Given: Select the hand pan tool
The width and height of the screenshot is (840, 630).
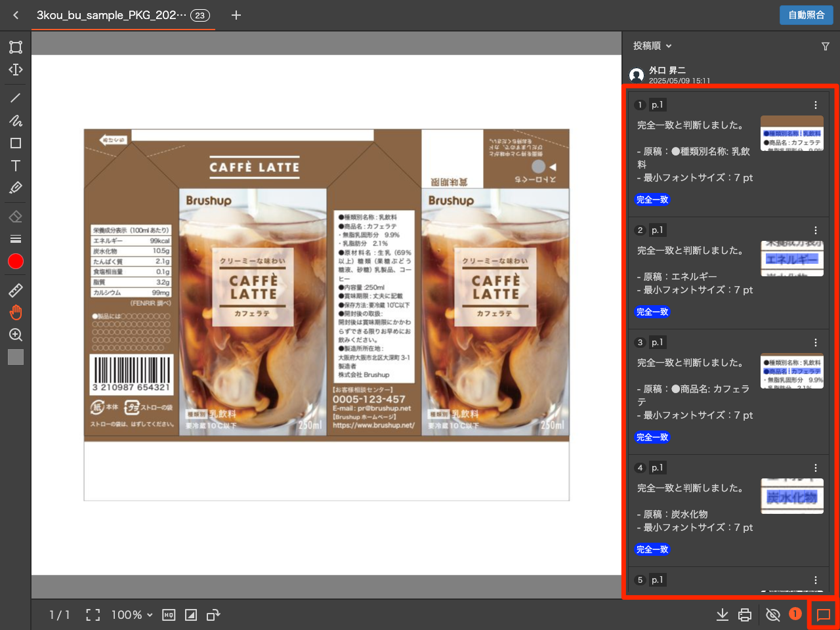Looking at the screenshot, I should coord(16,312).
